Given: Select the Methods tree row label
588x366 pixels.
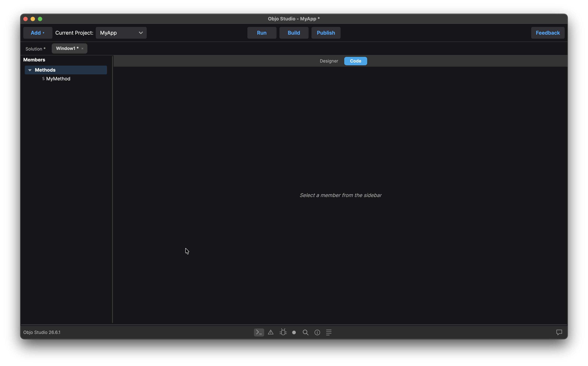Looking at the screenshot, I should point(45,70).
